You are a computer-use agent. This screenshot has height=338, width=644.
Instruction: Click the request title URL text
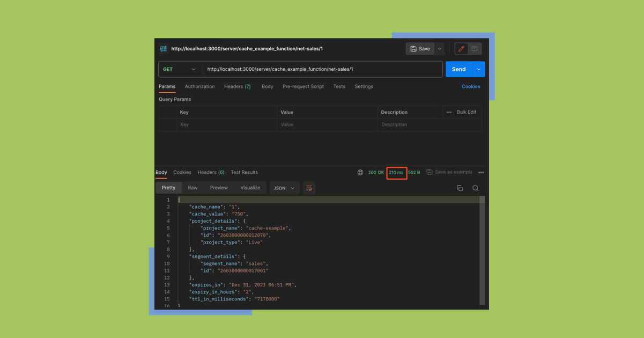point(247,49)
